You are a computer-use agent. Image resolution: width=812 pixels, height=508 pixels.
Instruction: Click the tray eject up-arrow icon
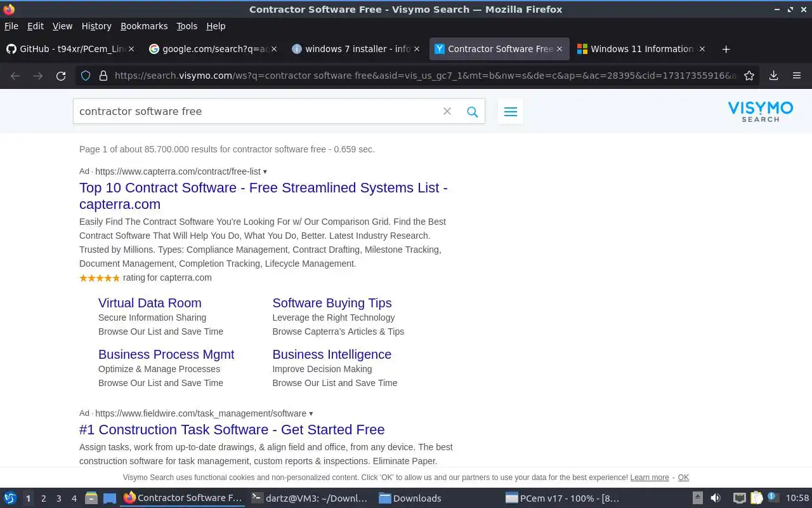pyautogui.click(x=697, y=498)
